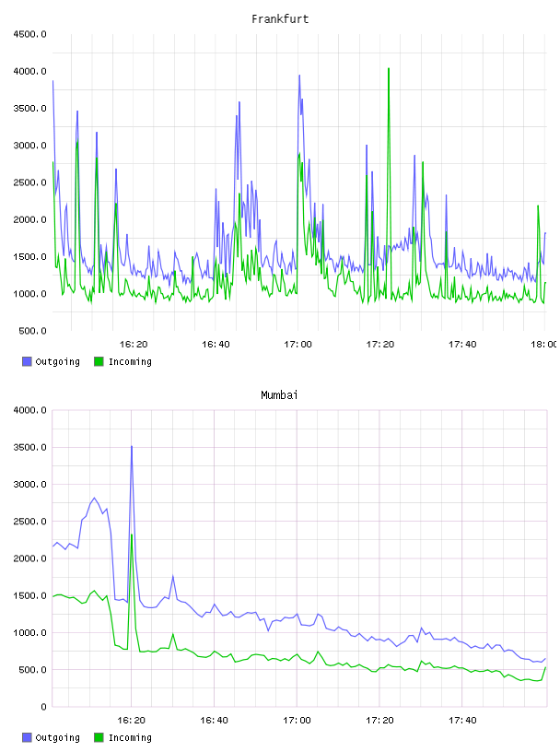Click the 16:40 time label on Mumbai chart

coord(214,721)
